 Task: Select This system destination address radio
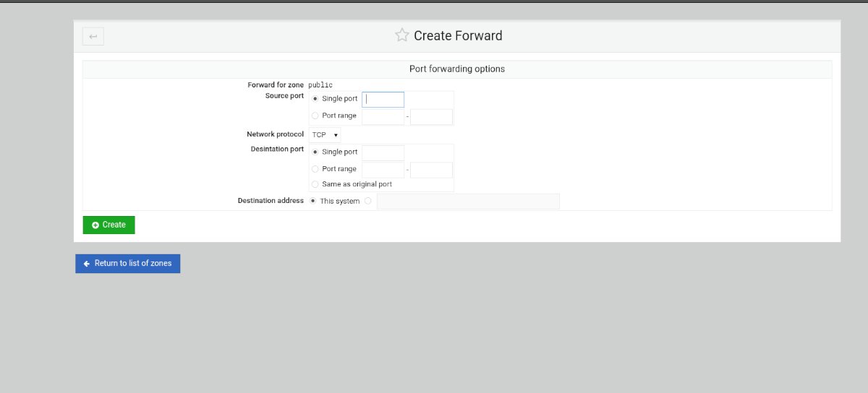[312, 201]
